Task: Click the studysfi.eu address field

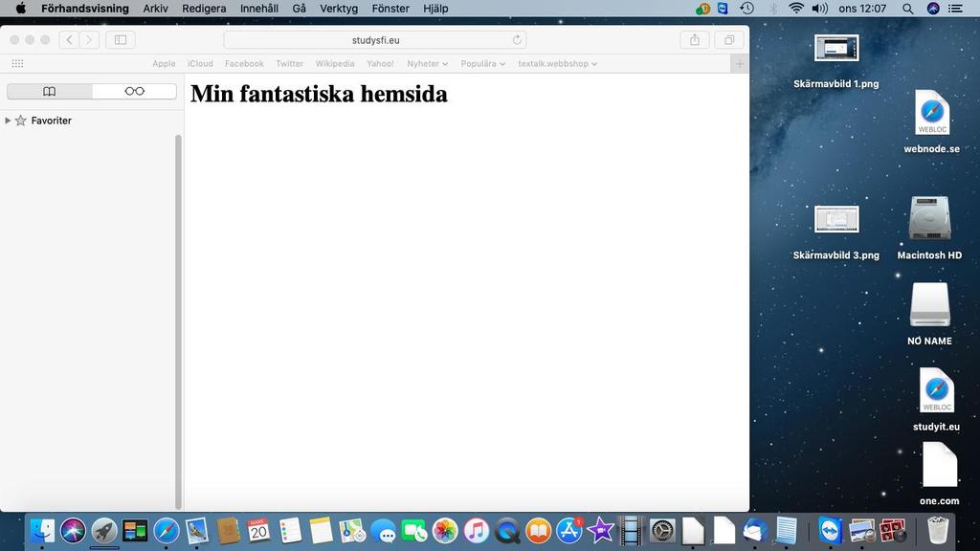Action: click(x=375, y=40)
